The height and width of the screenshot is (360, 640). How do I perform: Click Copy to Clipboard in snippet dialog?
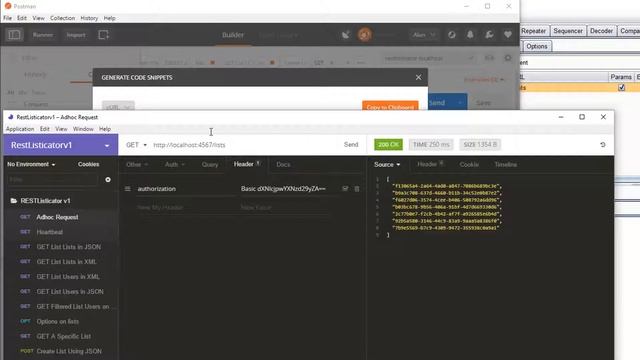pos(390,106)
